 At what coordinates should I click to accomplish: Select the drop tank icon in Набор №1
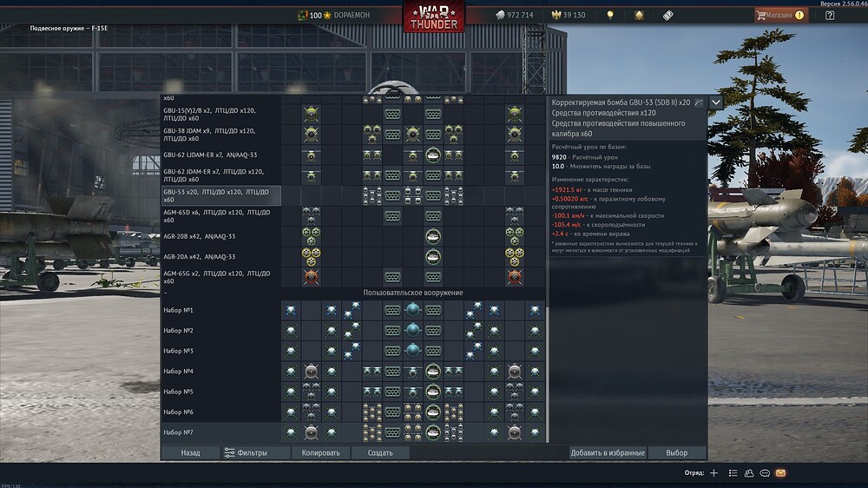click(412, 310)
